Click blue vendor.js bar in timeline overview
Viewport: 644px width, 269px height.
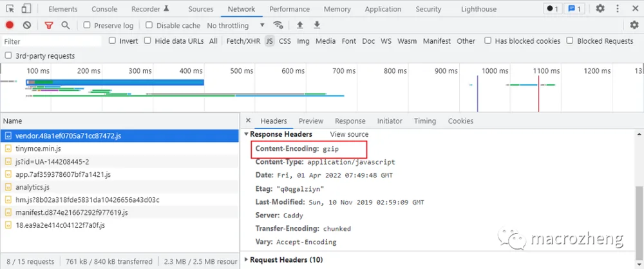(115, 83)
